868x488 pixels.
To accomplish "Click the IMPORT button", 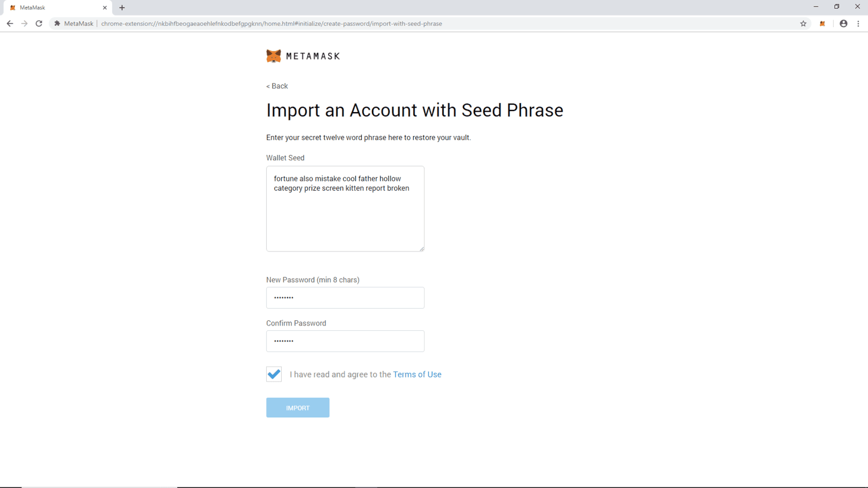I will pos(298,408).
